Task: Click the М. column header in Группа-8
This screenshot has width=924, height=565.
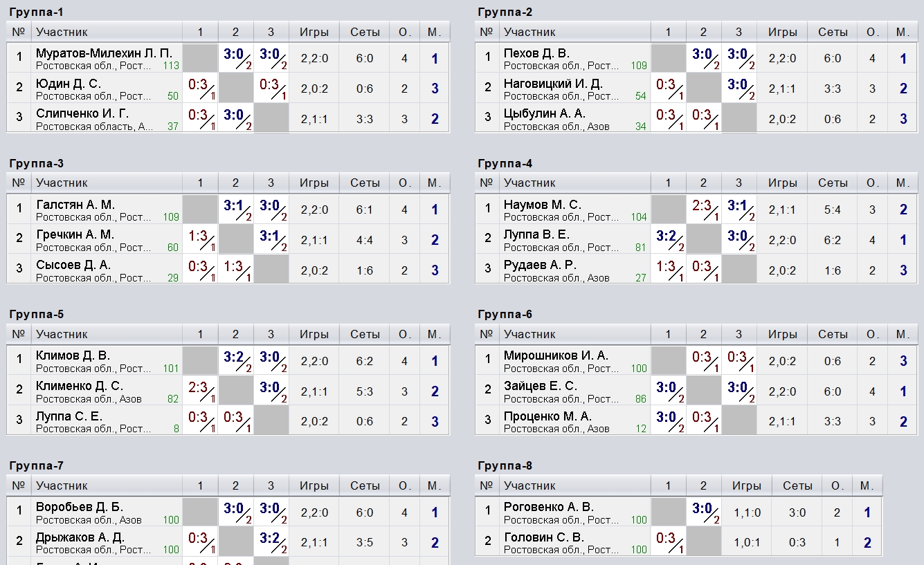Action: (867, 485)
